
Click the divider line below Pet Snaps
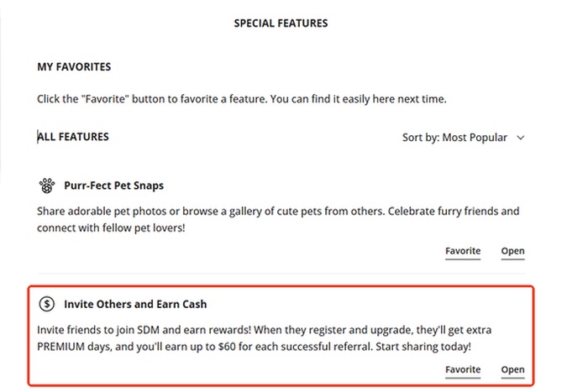[x=281, y=273]
